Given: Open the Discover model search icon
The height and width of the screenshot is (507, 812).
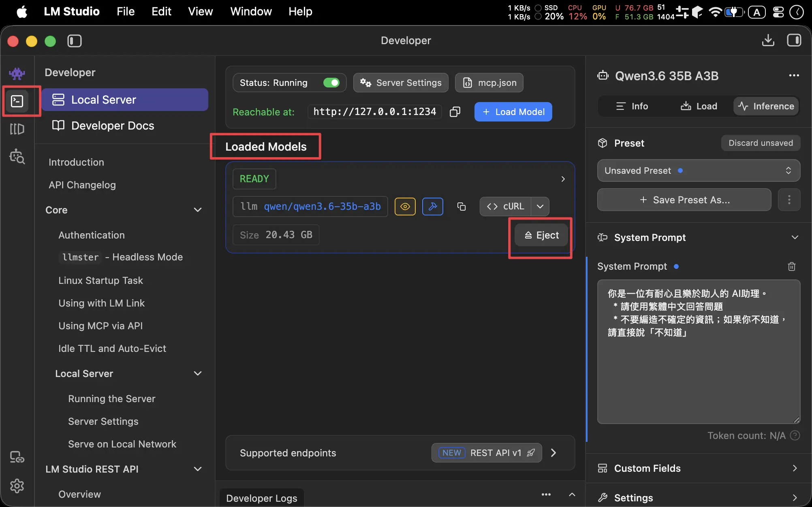Looking at the screenshot, I should [17, 156].
